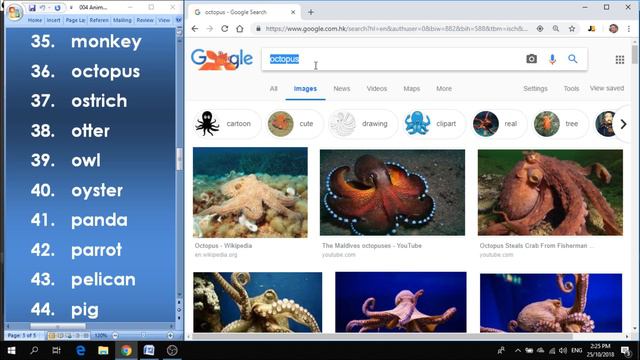This screenshot has width=640, height=360.
Task: Open the Google apps grid
Action: 620,60
